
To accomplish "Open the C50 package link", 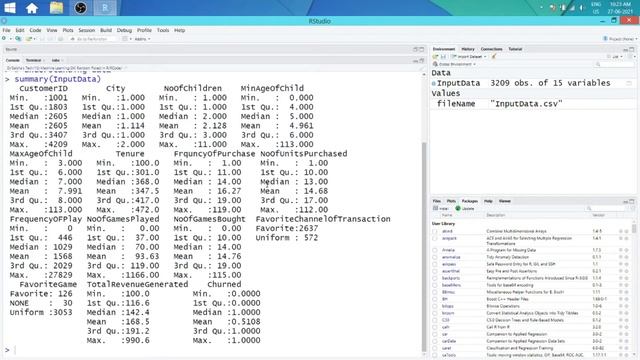I will pos(445,320).
